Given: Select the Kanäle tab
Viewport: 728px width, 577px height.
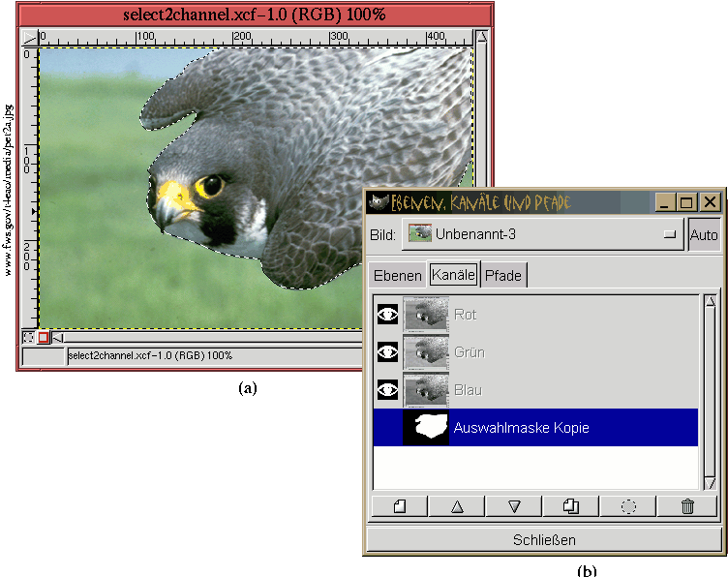Looking at the screenshot, I should click(x=453, y=276).
